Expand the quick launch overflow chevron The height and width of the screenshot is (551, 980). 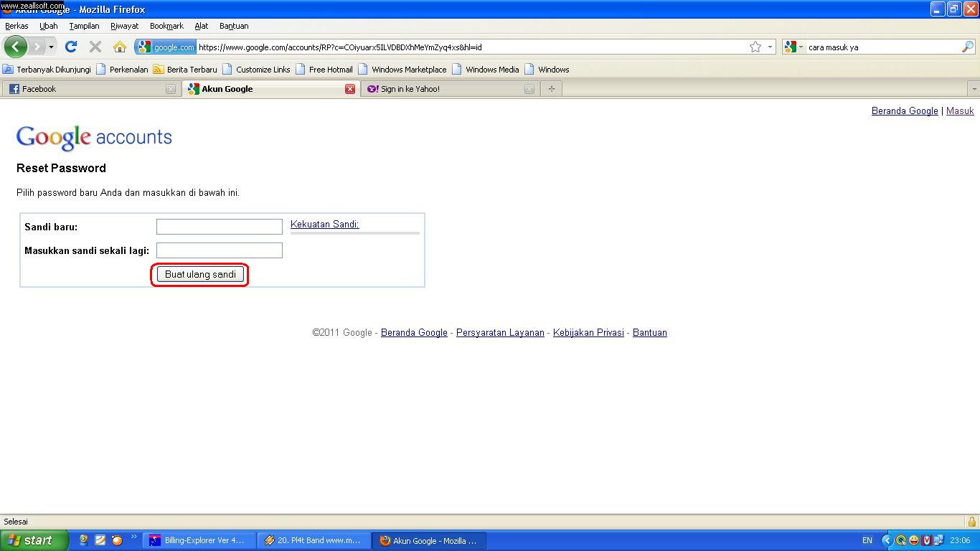click(133, 537)
